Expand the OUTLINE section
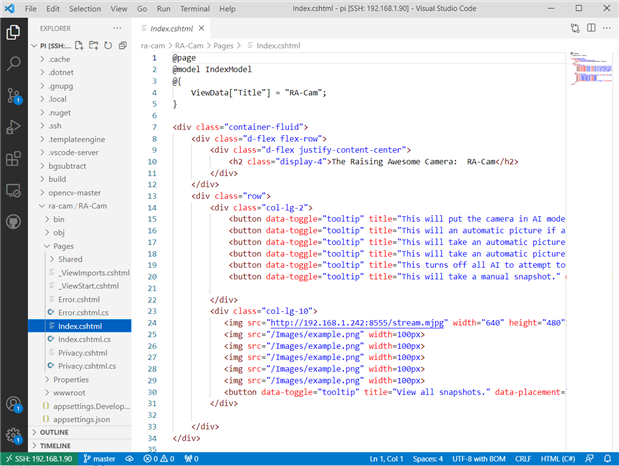Screen dimensions: 619x466 [x=54, y=432]
